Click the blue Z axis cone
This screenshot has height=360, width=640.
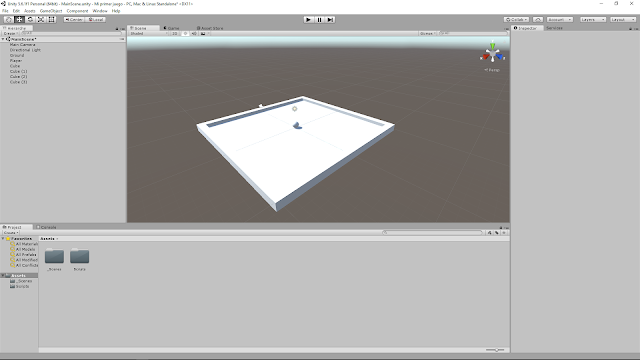(x=500, y=57)
